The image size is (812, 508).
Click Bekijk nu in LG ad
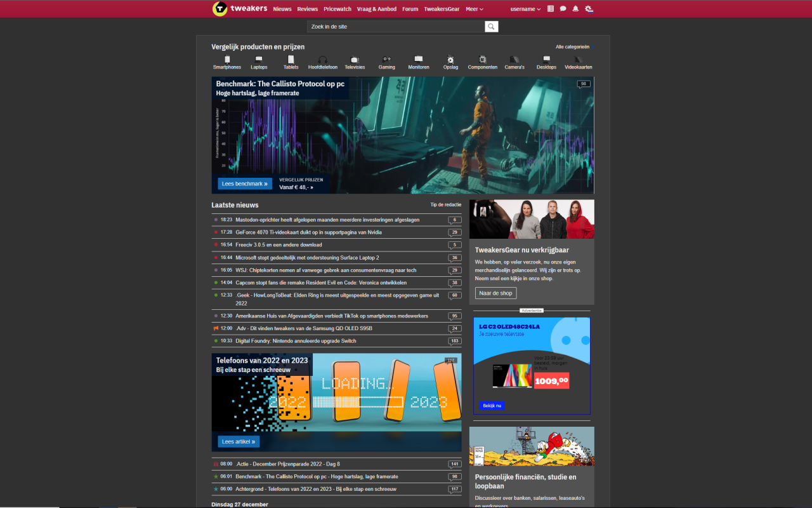click(492, 405)
